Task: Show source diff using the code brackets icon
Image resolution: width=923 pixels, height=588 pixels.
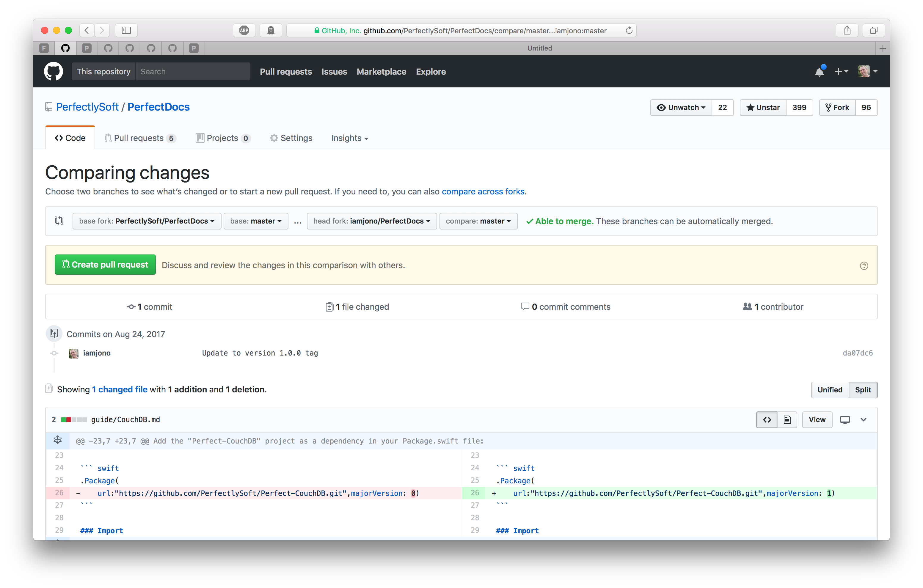Action: [767, 419]
